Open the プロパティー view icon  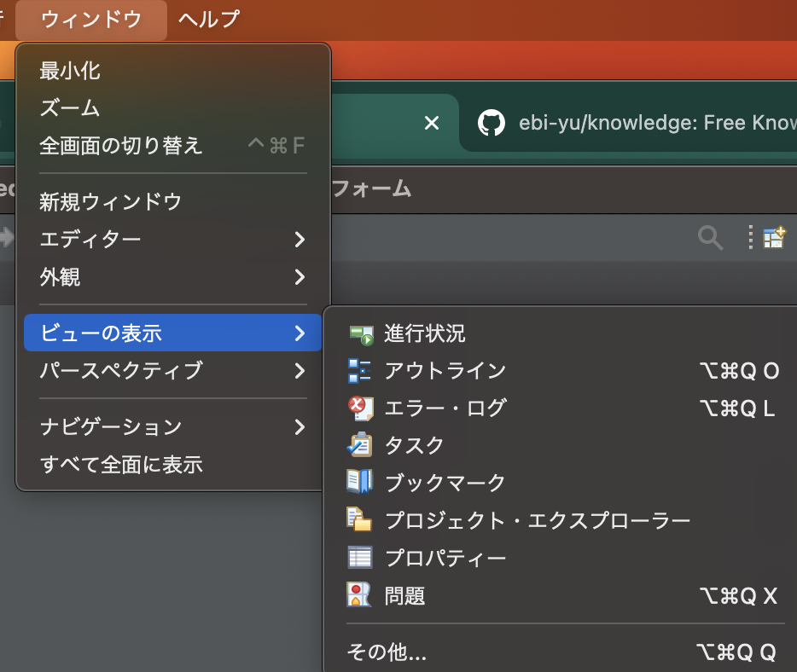click(359, 559)
